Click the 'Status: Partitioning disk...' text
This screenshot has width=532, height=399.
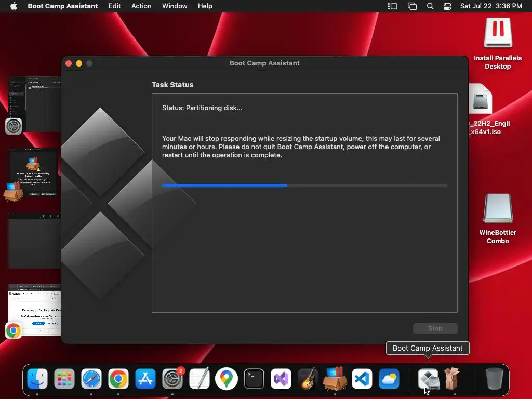[x=202, y=108]
